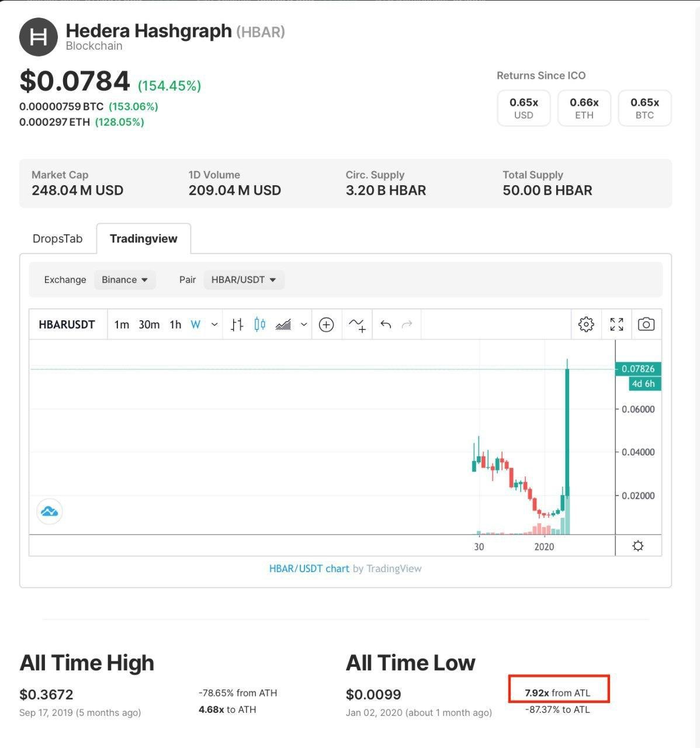Click the 0.02000 price scale label
Viewport: 700px width, 748px height.
638,496
